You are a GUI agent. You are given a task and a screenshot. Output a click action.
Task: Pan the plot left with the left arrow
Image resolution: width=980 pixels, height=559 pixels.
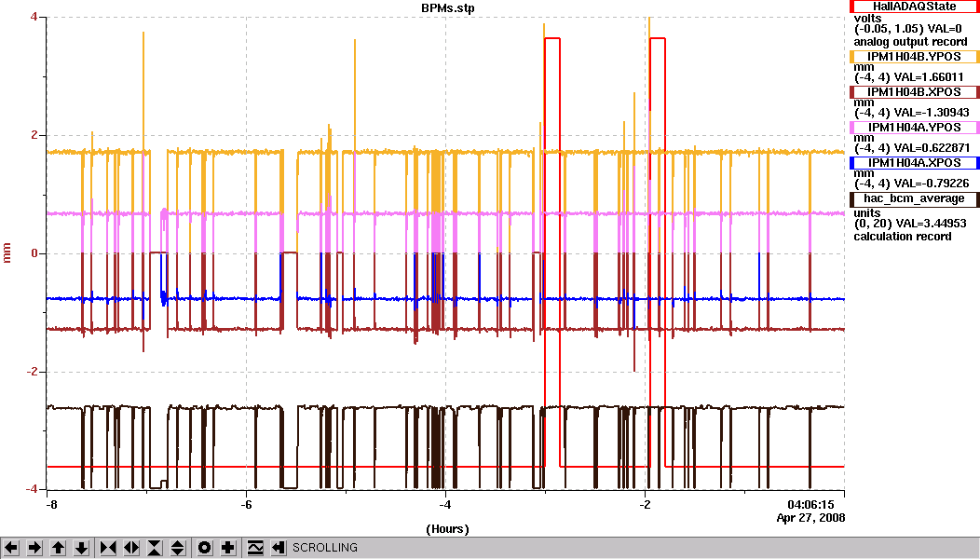tap(11, 548)
